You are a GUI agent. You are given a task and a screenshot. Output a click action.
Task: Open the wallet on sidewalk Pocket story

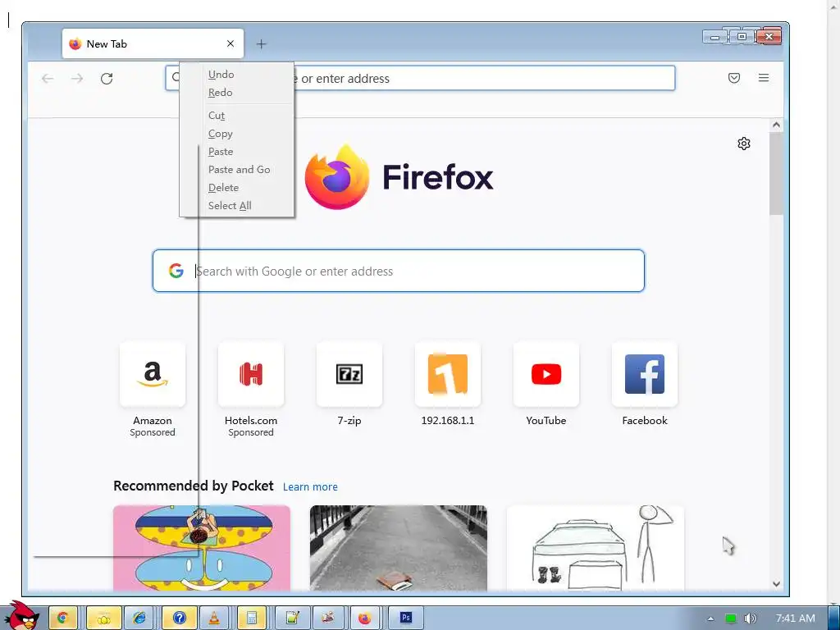point(399,547)
